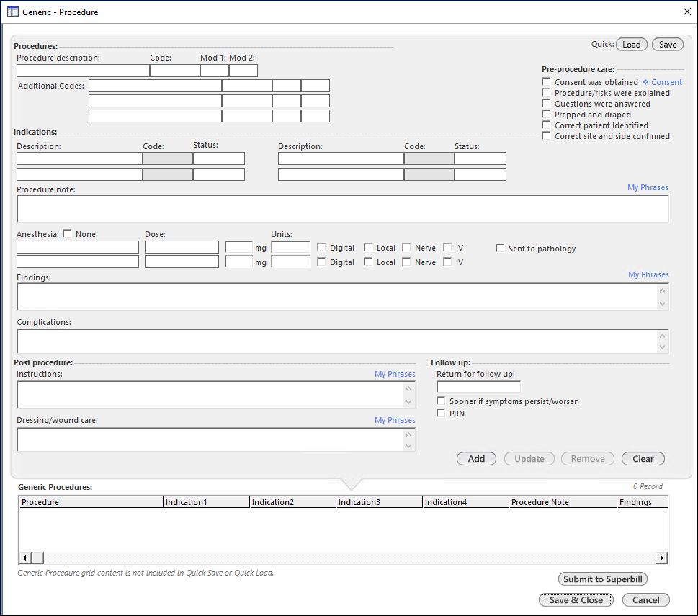Click the grid scroll left arrow
This screenshot has width=698, height=616.
pyautogui.click(x=25, y=558)
